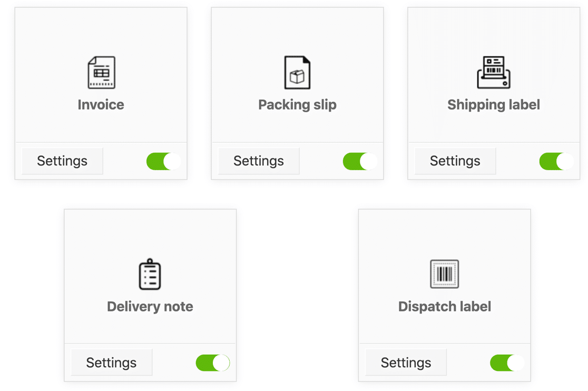Click the Packing slip box icon
The image size is (588, 391).
pyautogui.click(x=297, y=73)
